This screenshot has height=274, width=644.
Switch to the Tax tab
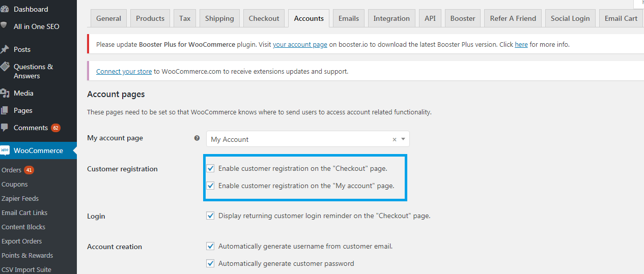coord(185,18)
